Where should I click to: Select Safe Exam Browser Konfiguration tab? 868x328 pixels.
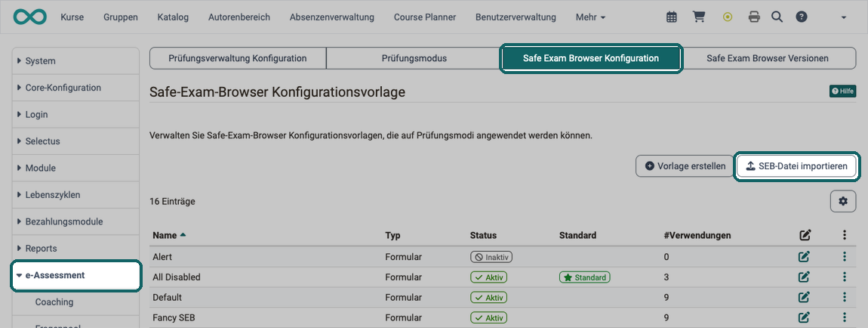click(591, 58)
